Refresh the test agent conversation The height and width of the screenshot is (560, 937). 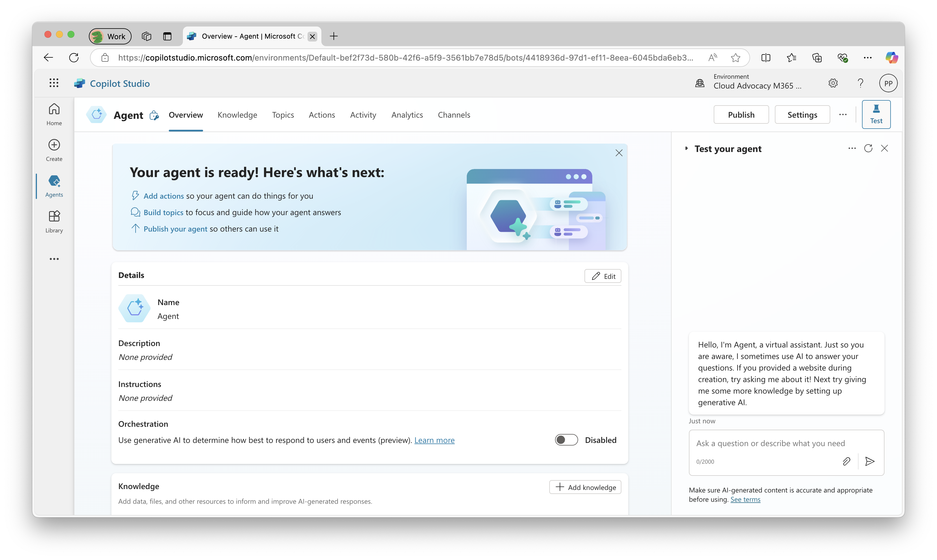(868, 148)
